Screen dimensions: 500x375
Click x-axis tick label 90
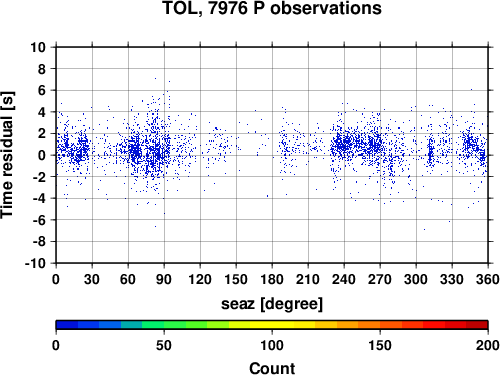pyautogui.click(x=164, y=279)
